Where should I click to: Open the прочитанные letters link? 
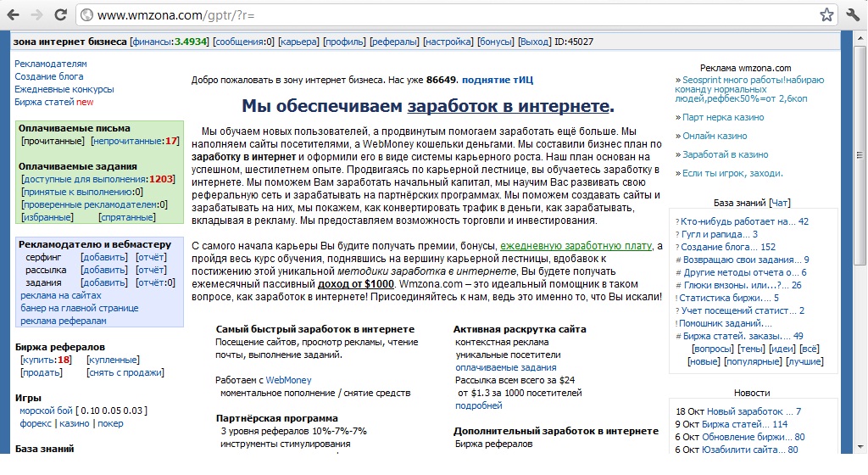[53, 141]
